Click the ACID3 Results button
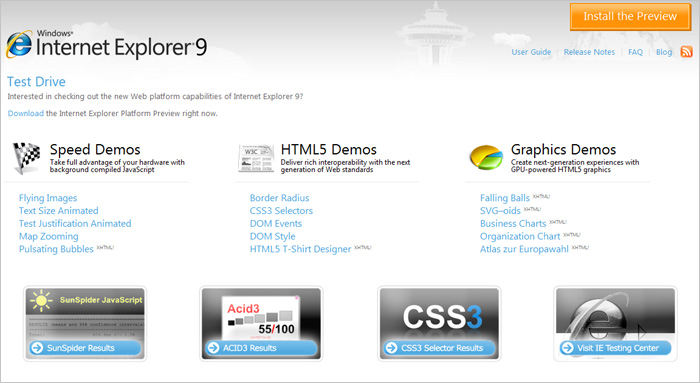The height and width of the screenshot is (383, 700). [261, 348]
